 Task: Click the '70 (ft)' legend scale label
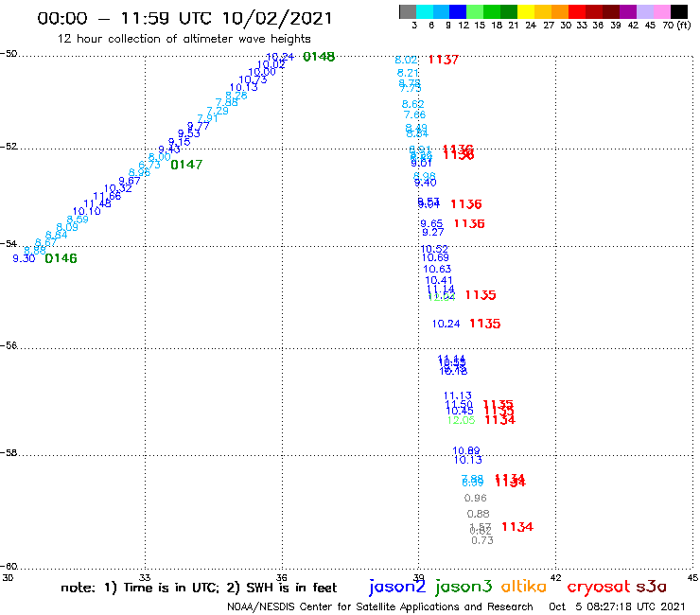point(676,26)
